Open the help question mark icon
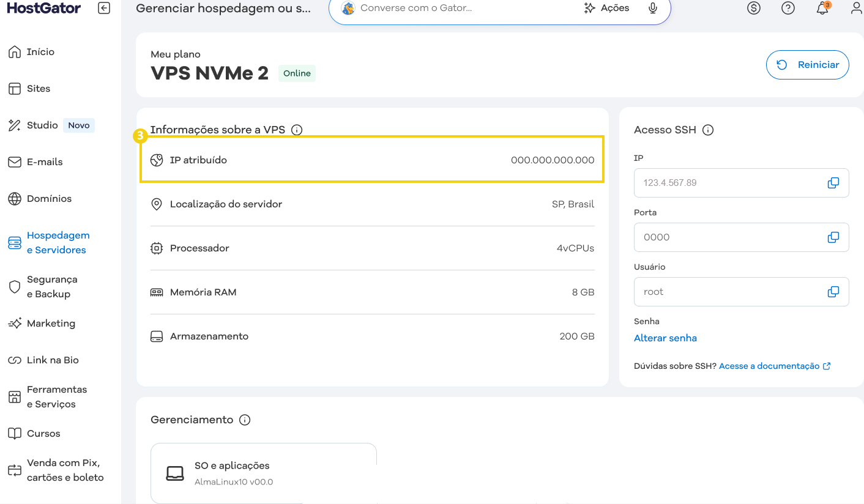 [x=788, y=8]
